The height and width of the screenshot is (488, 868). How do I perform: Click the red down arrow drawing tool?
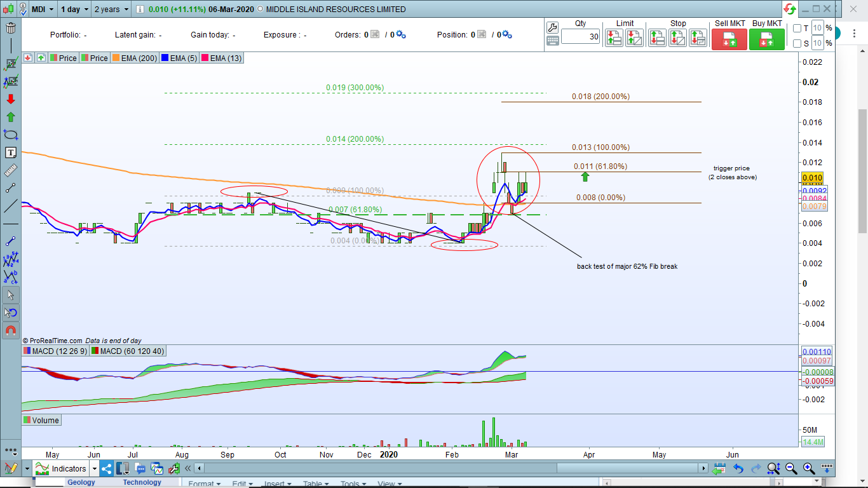coord(11,99)
